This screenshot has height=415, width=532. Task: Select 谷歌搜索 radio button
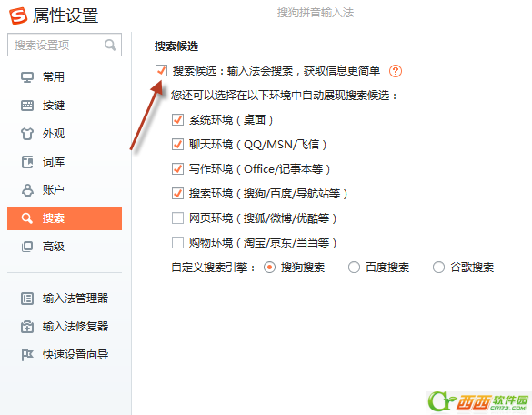438,268
